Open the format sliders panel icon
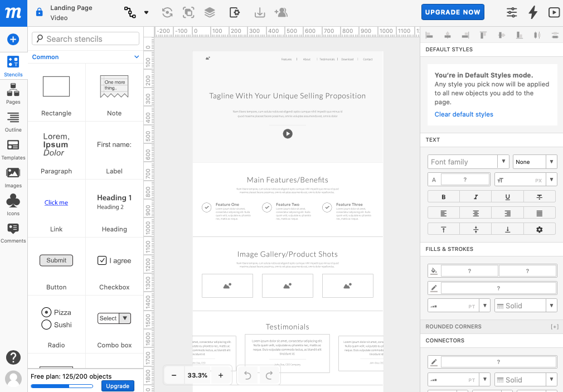 click(512, 13)
